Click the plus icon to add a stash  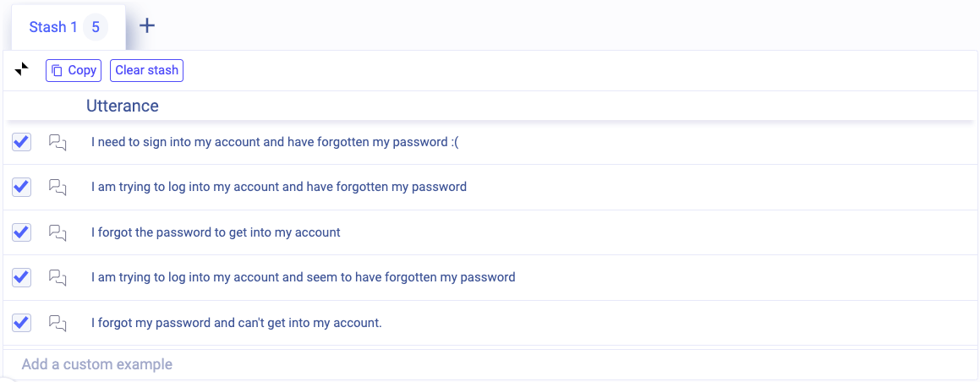(x=147, y=25)
